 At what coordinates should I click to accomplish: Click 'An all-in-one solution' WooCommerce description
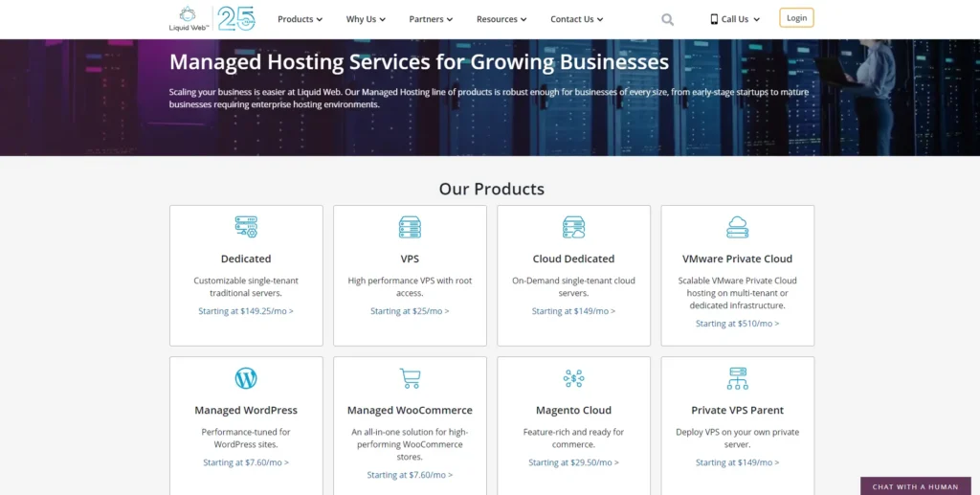tap(410, 444)
